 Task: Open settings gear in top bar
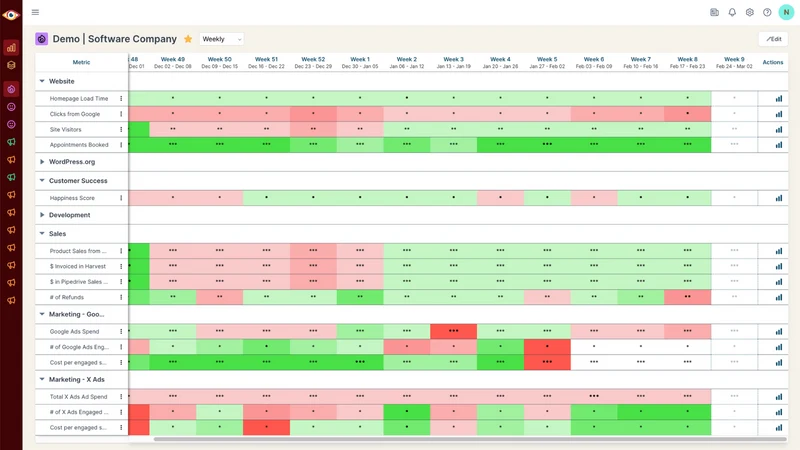click(x=749, y=12)
